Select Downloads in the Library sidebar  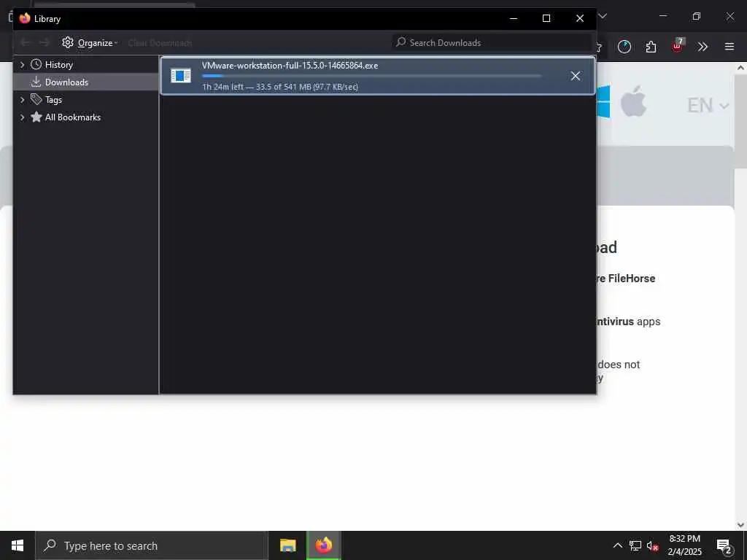[86, 82]
